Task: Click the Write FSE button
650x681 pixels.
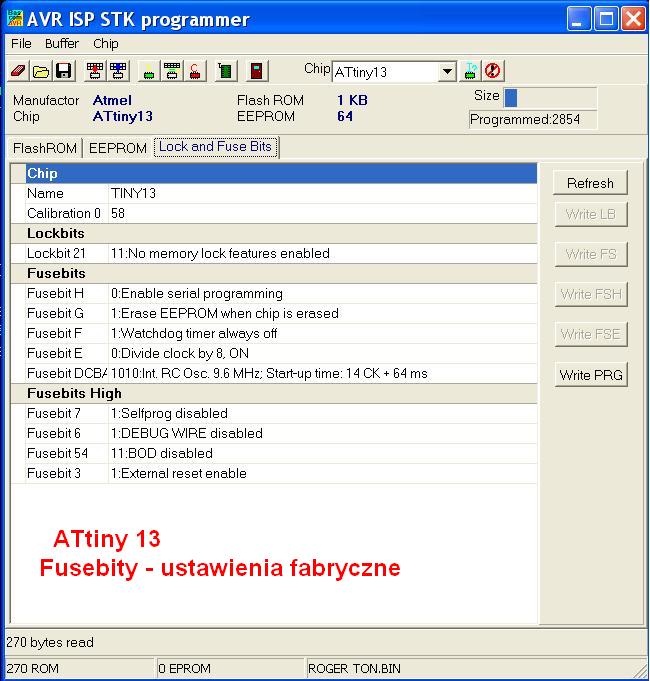Action: [591, 334]
